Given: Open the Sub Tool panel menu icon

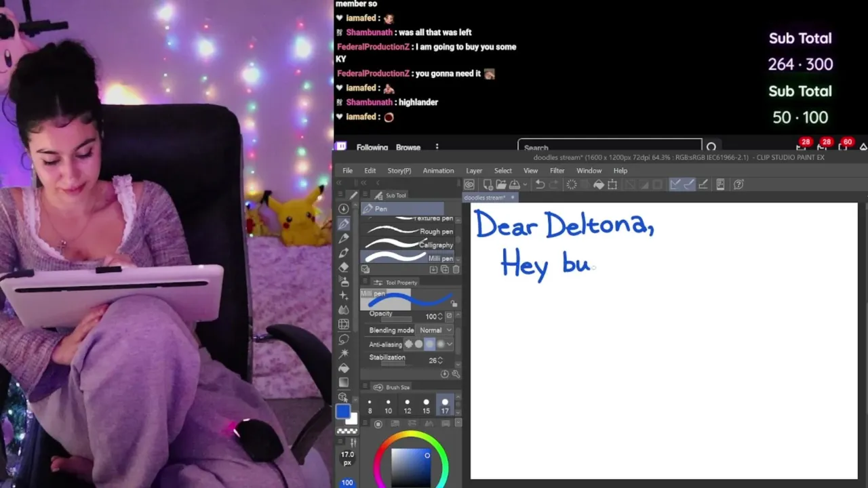Looking at the screenshot, I should pyautogui.click(x=366, y=194).
